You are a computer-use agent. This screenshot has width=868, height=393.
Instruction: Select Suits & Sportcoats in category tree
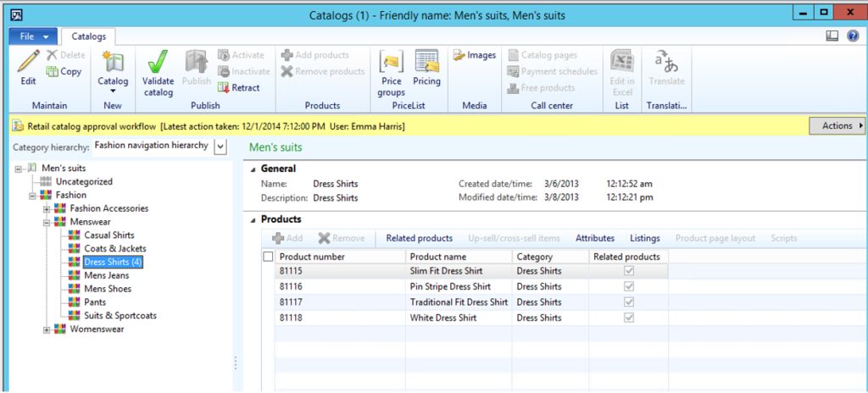coord(120,316)
